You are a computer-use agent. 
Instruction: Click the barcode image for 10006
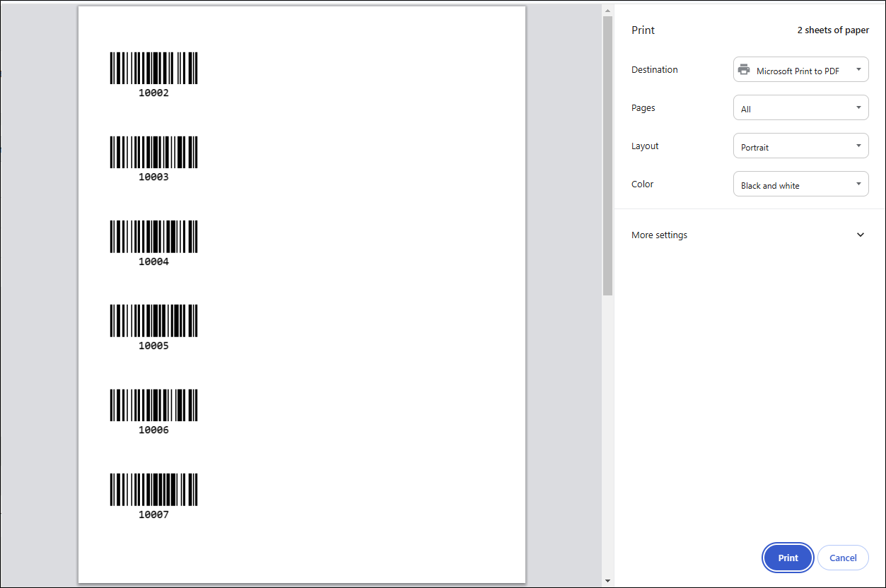[x=153, y=405]
